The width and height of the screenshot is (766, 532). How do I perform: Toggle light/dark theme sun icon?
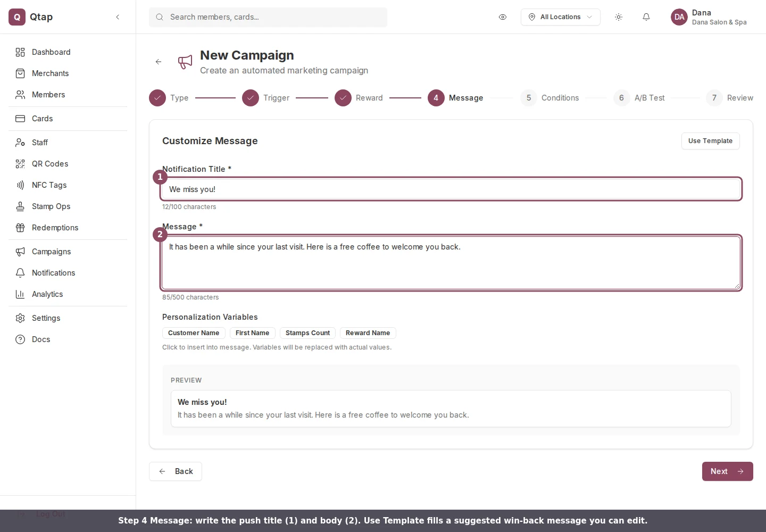coord(619,17)
